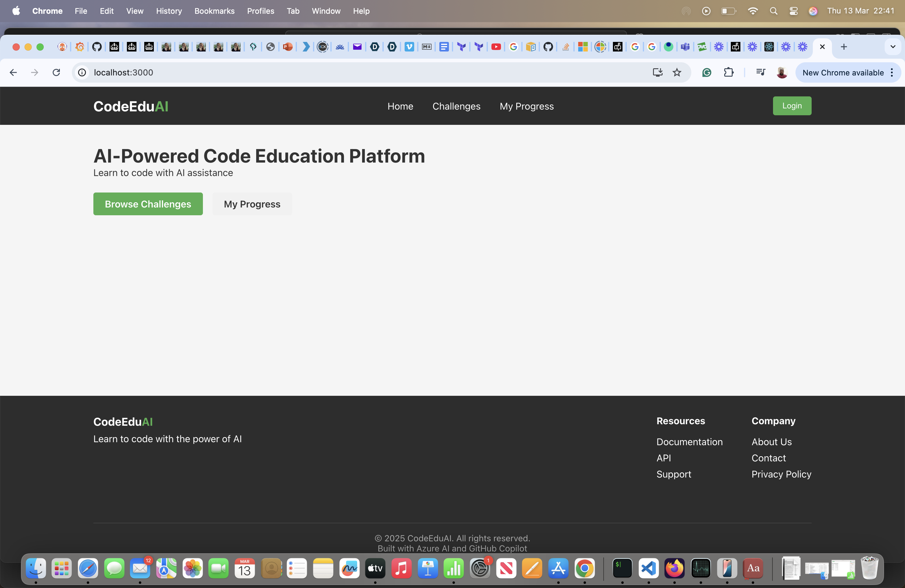Open the media controls icon in toolbar

(760, 72)
